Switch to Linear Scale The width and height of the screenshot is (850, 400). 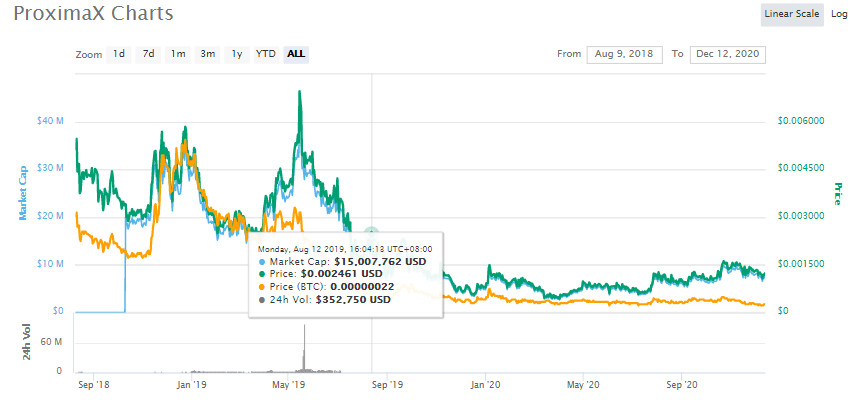pos(792,14)
